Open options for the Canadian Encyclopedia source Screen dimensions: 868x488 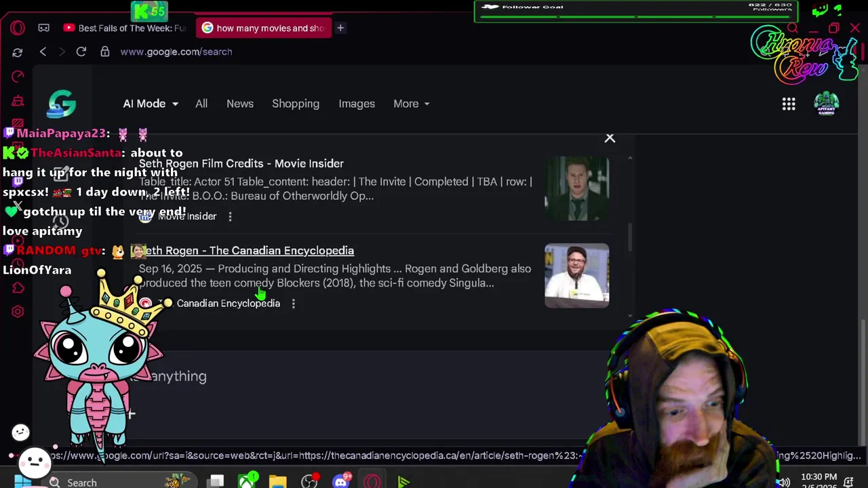coord(293,304)
